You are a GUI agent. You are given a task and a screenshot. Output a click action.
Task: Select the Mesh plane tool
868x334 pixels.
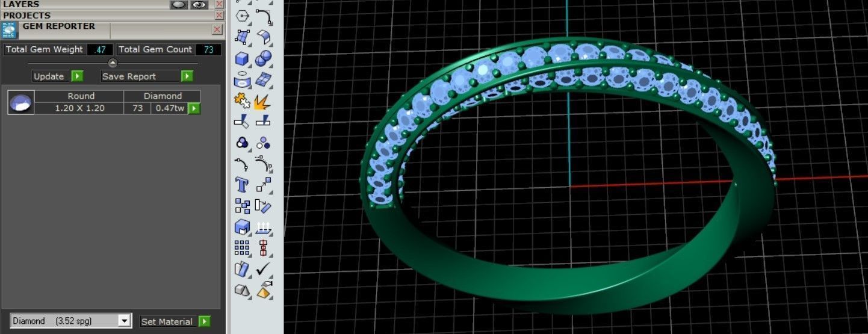263,79
